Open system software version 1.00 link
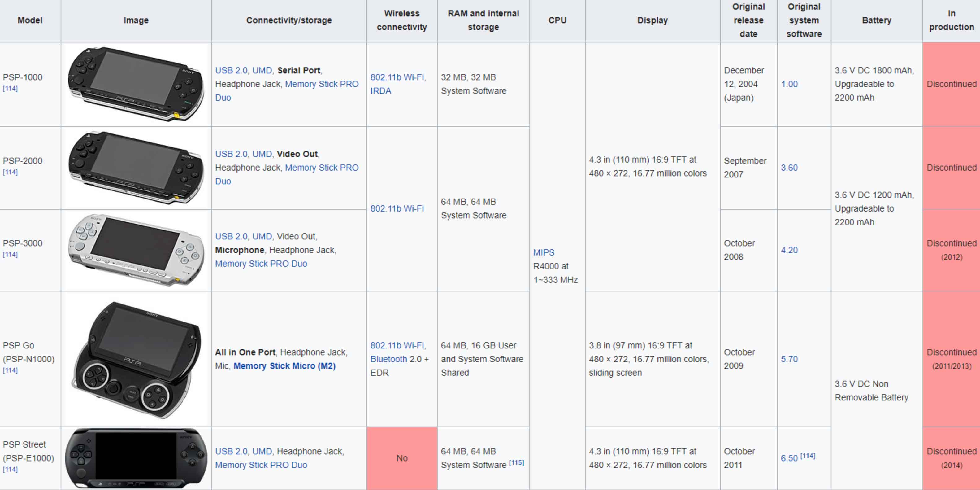 pyautogui.click(x=789, y=84)
